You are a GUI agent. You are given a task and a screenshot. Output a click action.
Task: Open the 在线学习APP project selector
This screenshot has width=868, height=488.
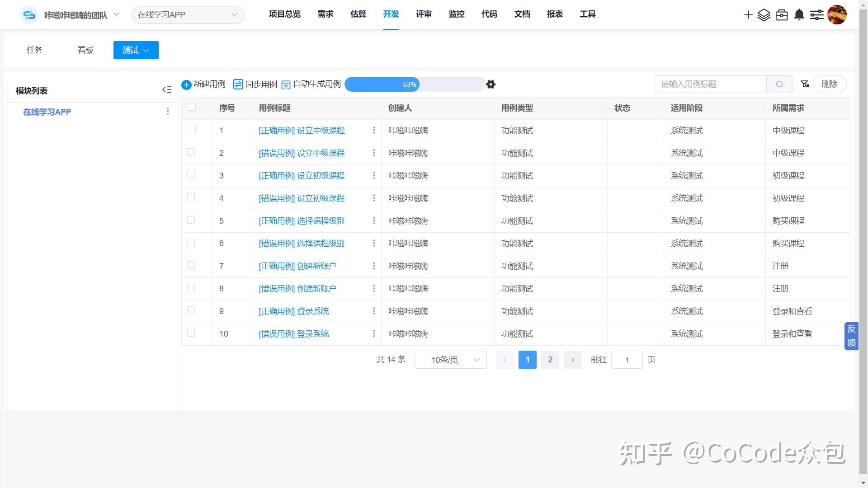pos(188,14)
